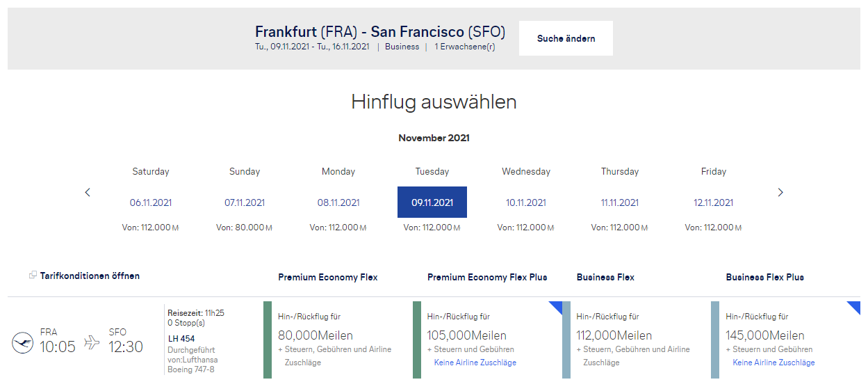The image size is (868, 382).
Task: Click Von: 112.000 M price under Friday
Action: coord(714,228)
